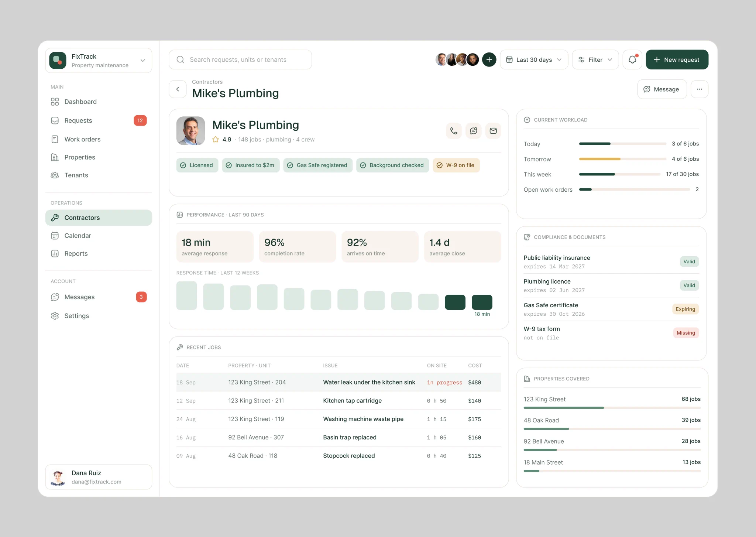Open Dana Ruiz account card
Viewport: 756px width, 537px height.
point(99,477)
